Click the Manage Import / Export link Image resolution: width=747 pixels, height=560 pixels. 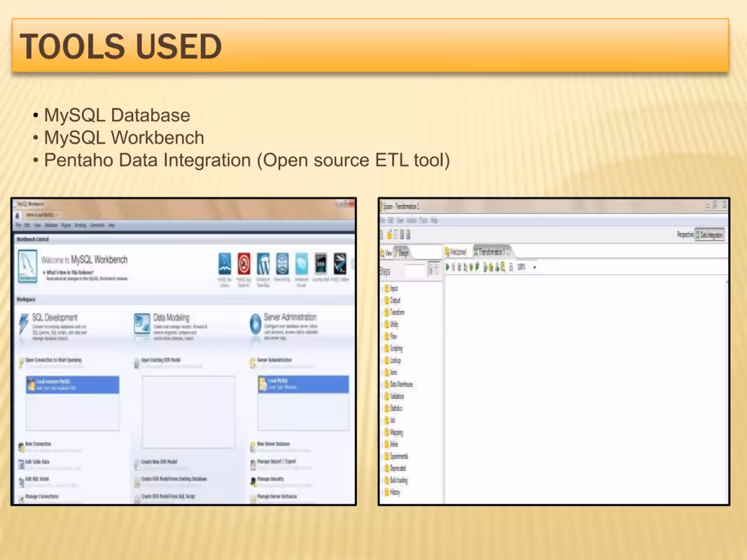pyautogui.click(x=277, y=461)
